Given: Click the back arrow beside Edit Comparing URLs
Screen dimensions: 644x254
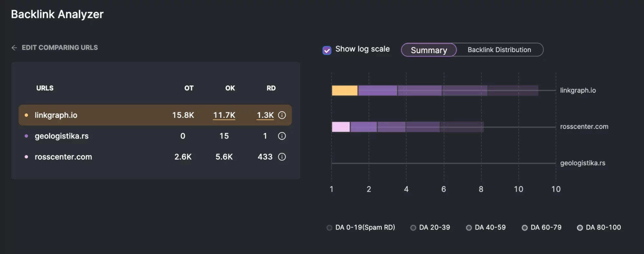Looking at the screenshot, I should (14, 48).
